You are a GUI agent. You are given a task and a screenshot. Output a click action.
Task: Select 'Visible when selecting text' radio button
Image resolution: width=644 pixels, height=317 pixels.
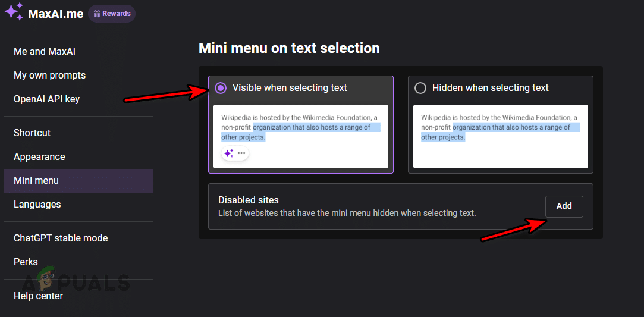(x=221, y=88)
